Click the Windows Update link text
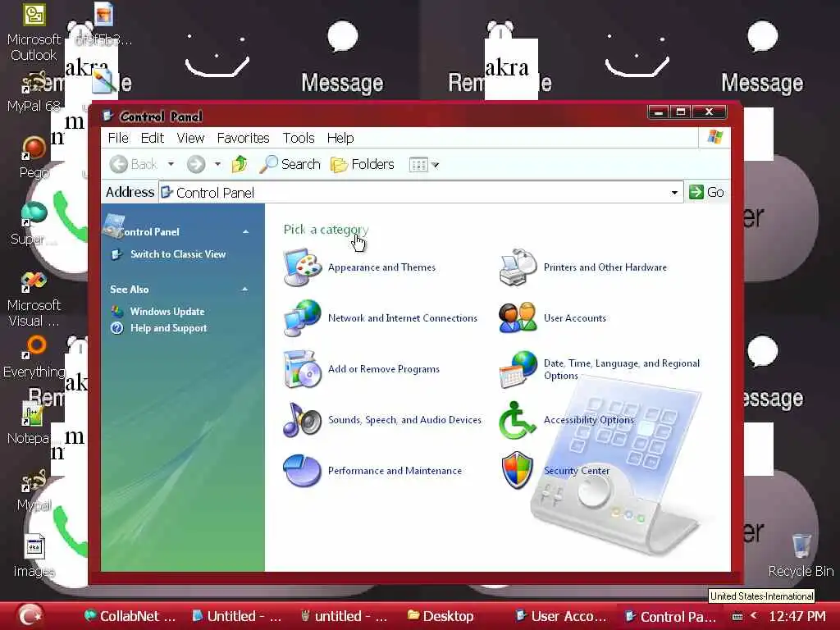Viewport: 840px width, 630px height. tap(167, 311)
